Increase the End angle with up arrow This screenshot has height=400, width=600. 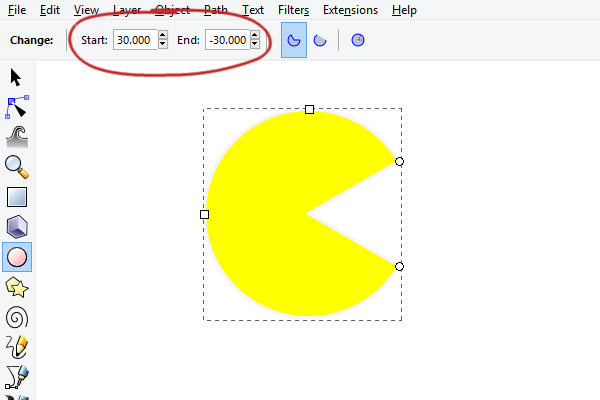[x=255, y=35]
